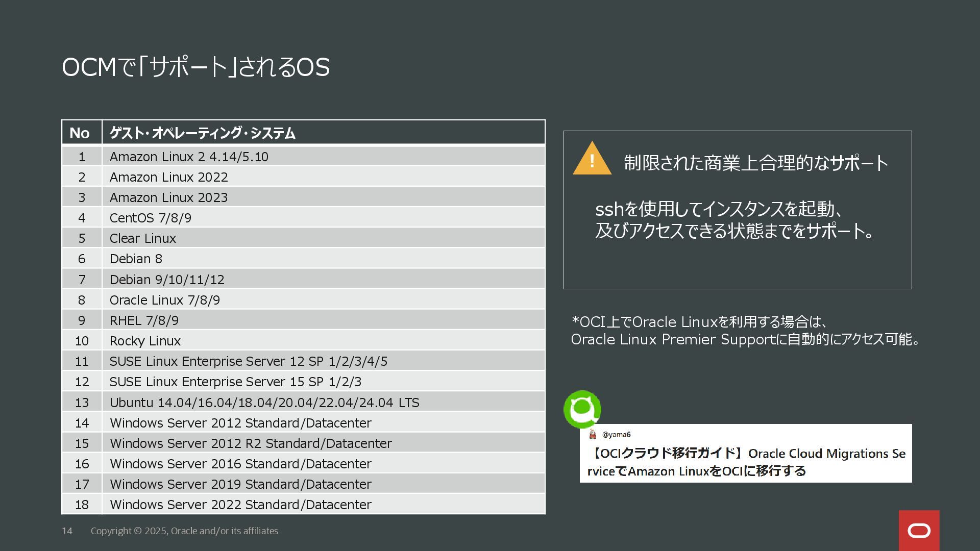Click the green Qiita logo icon
980x551 pixels.
point(582,409)
